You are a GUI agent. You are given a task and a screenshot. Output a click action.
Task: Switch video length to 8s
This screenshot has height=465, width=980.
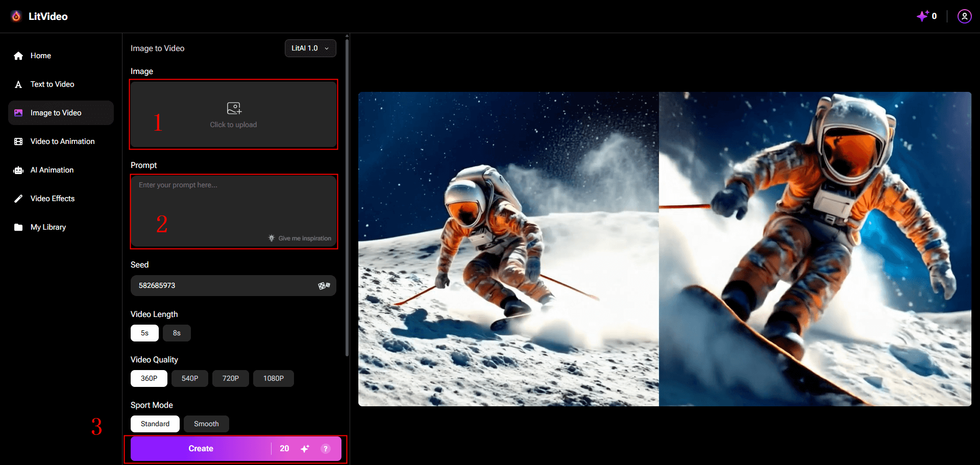pos(176,333)
